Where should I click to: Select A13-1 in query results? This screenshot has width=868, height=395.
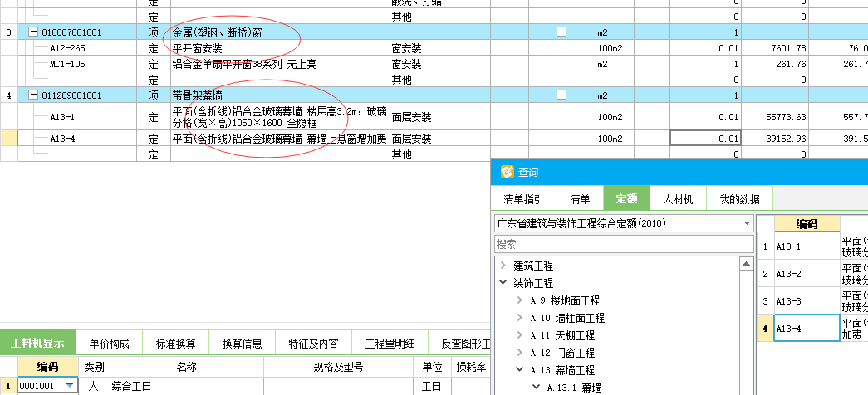coord(807,246)
